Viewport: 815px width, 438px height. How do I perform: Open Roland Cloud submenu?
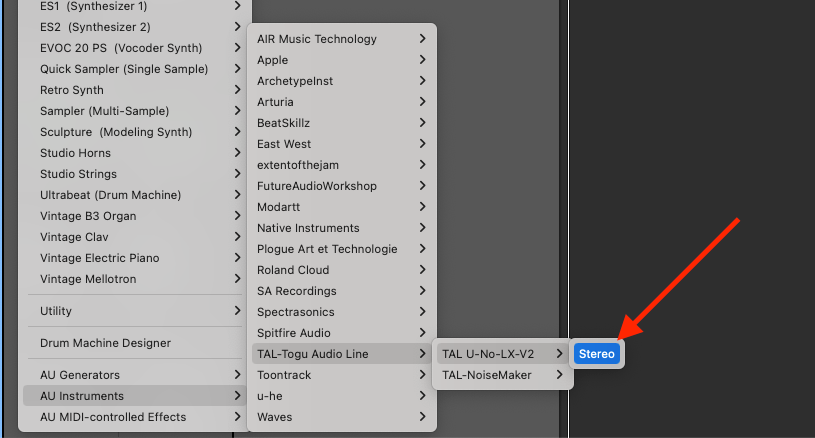(341, 270)
